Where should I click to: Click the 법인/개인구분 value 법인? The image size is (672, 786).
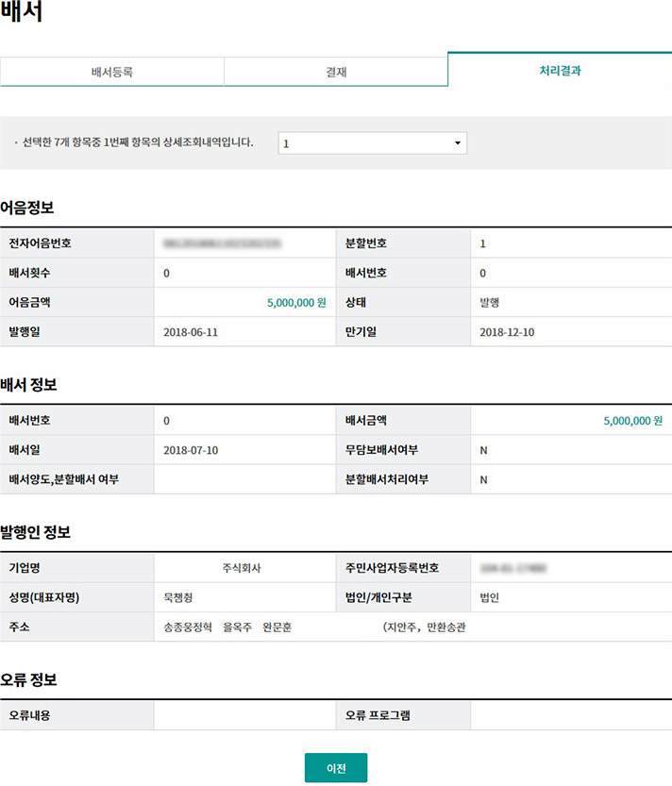coord(489,597)
